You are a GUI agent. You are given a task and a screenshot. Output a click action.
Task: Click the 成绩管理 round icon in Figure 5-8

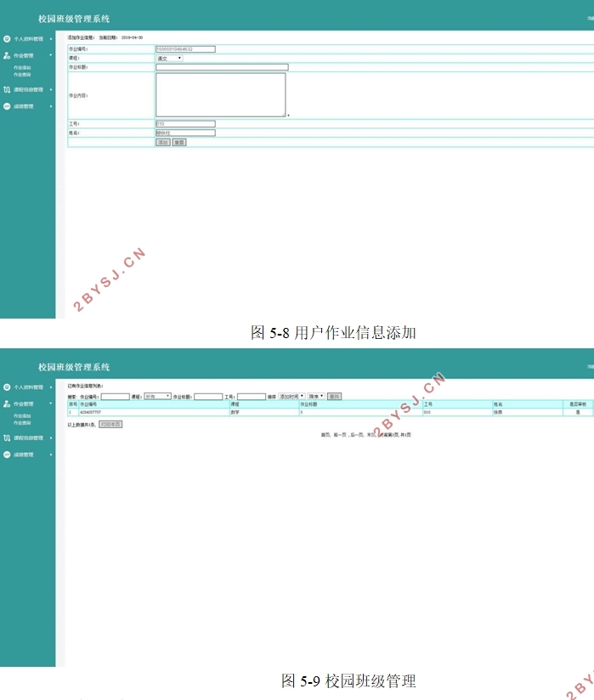coord(7,106)
